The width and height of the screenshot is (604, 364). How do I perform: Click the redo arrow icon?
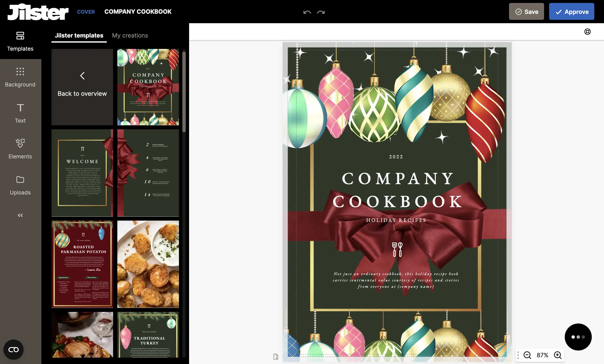(x=321, y=11)
